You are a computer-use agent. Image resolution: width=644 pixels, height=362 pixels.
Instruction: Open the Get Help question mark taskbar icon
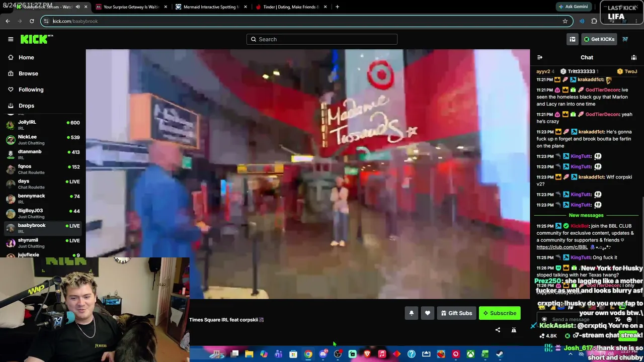412,354
